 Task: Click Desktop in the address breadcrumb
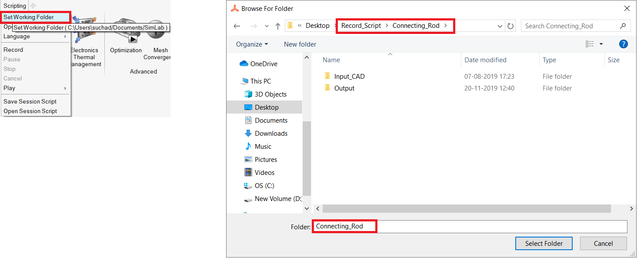point(317,26)
